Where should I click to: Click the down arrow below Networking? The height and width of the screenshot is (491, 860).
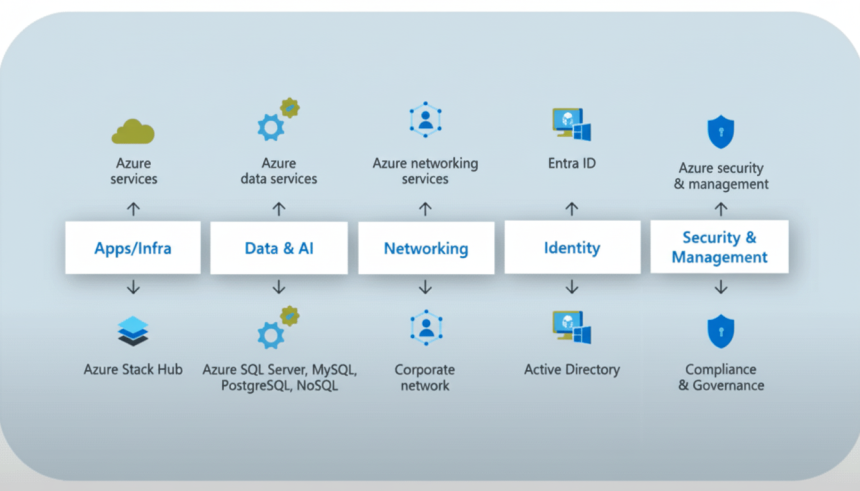425,288
